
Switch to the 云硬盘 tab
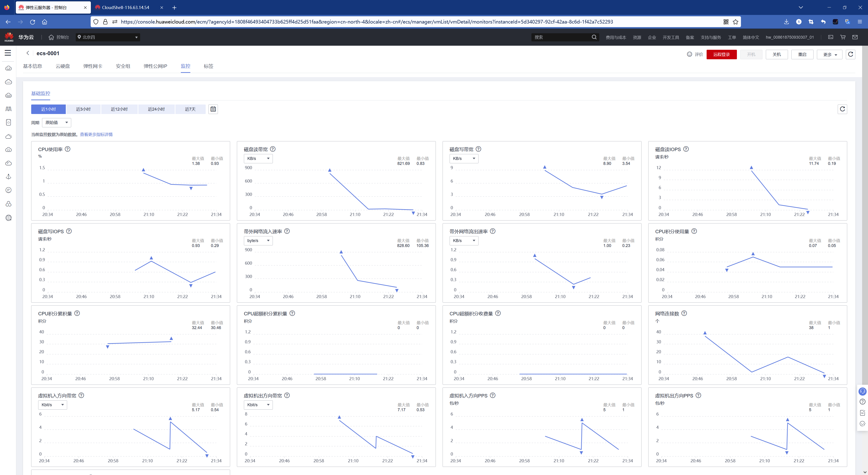coord(63,66)
